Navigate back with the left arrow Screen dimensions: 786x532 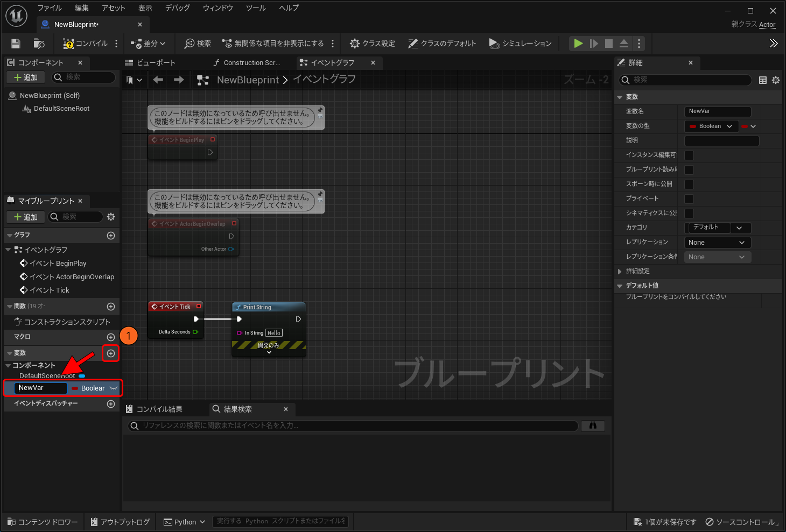(158, 80)
